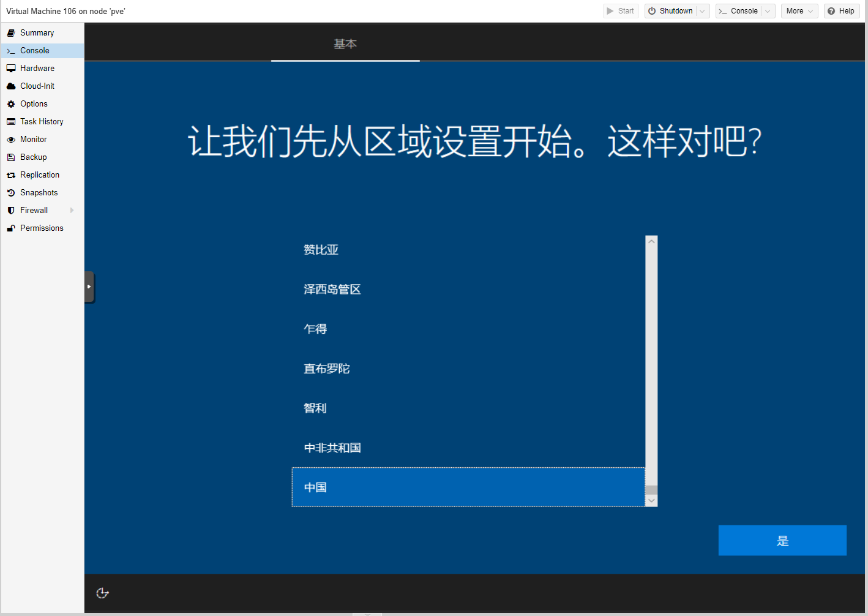Expand the Firewall submenu arrow
The width and height of the screenshot is (868, 616).
tap(72, 211)
